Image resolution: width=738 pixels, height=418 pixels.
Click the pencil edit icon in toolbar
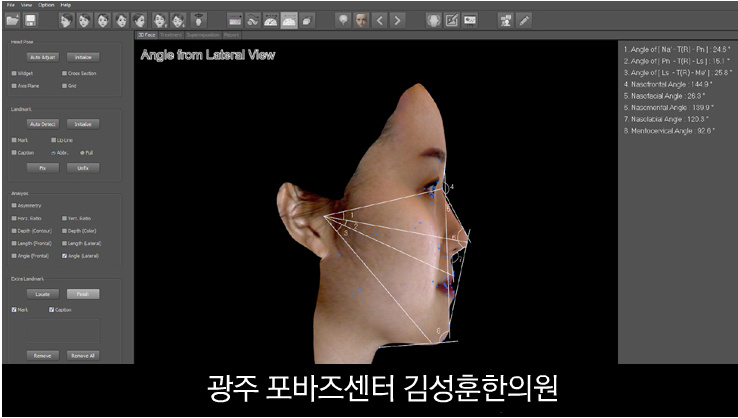click(524, 20)
